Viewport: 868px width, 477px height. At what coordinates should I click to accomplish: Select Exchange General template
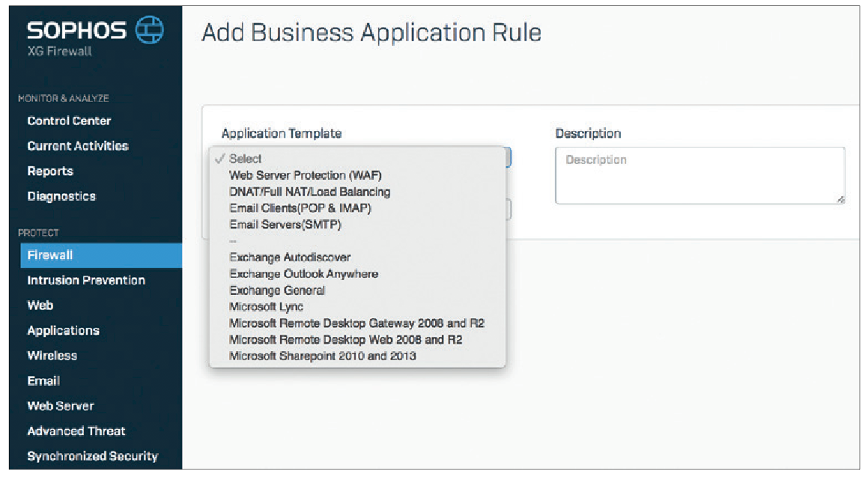coord(357,291)
